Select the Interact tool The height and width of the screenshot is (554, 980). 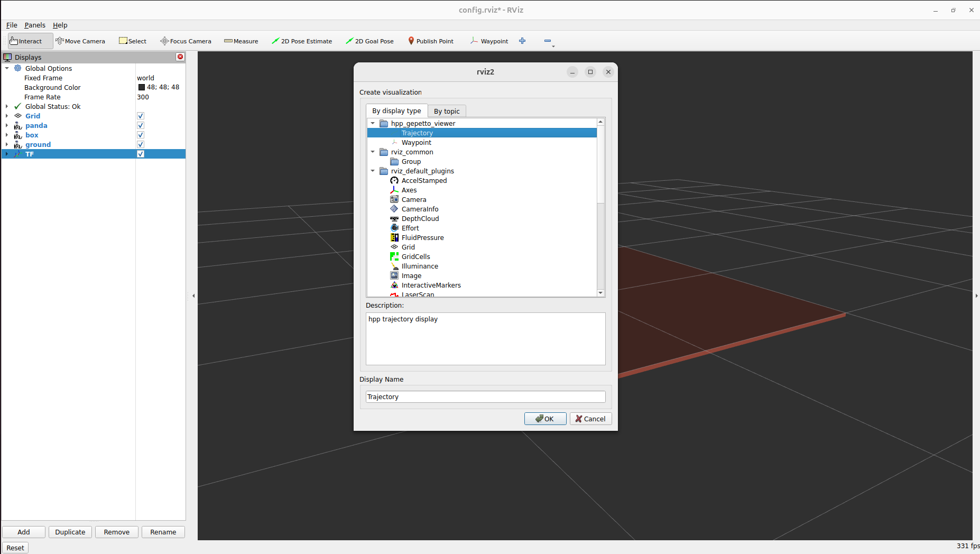[30, 41]
